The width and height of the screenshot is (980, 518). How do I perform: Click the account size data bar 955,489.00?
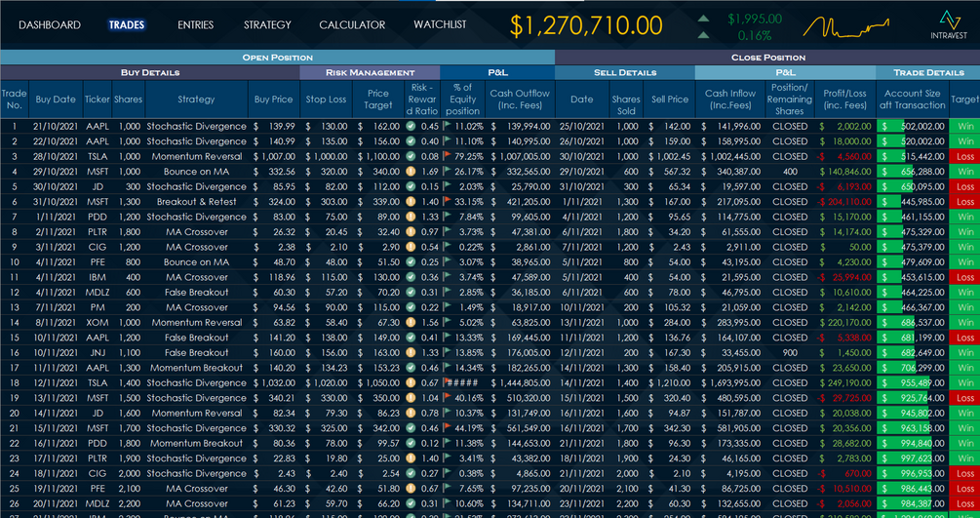[x=913, y=382]
